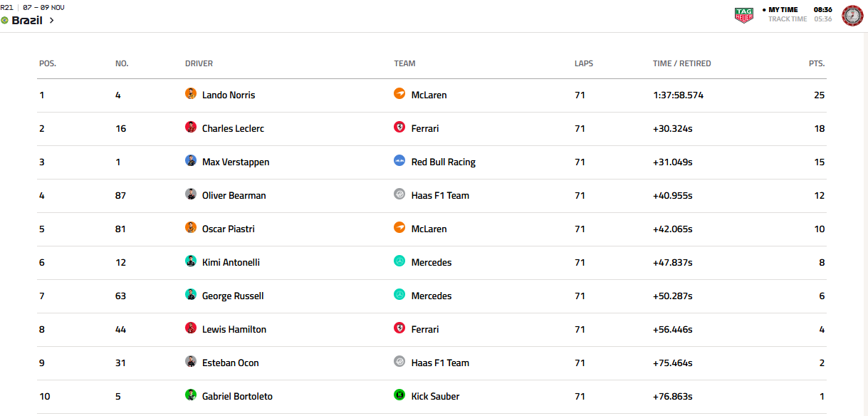Click the Kick Sauber team logo

click(x=399, y=395)
